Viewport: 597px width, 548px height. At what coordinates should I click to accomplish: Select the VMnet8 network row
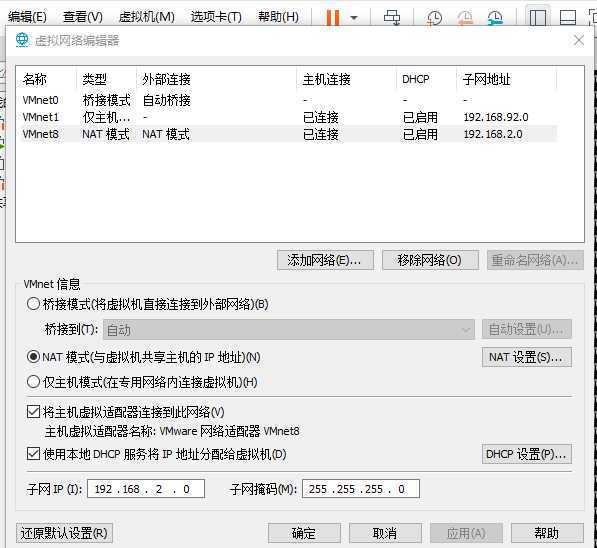[289, 134]
